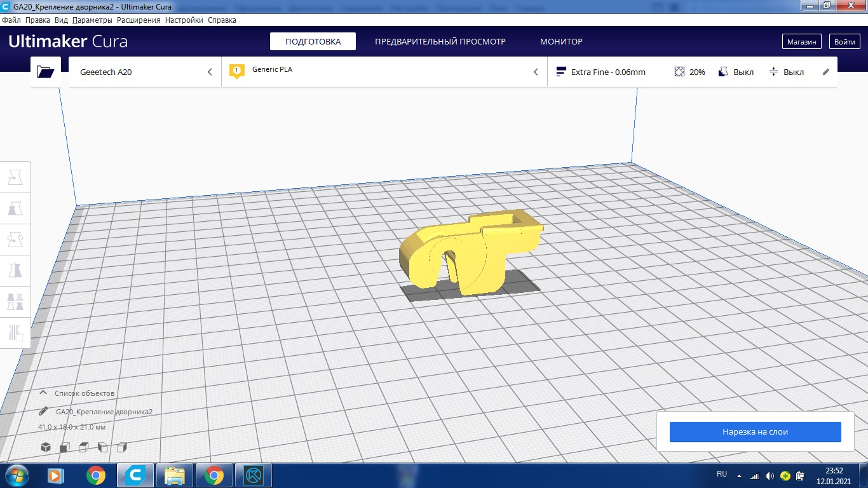Click the support icon in settings bar
Screen dimensions: 868x488
click(723, 72)
